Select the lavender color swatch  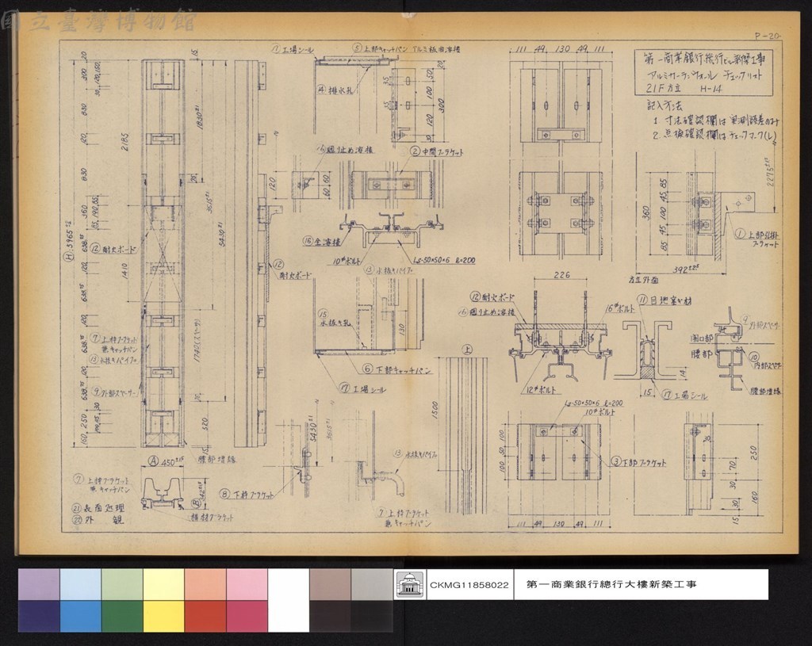pyautogui.click(x=39, y=584)
